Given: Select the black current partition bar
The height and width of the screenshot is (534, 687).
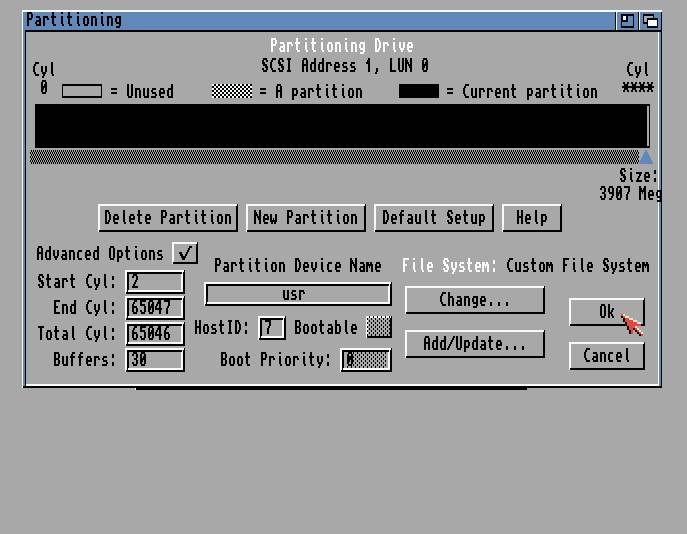Looking at the screenshot, I should pos(341,126).
